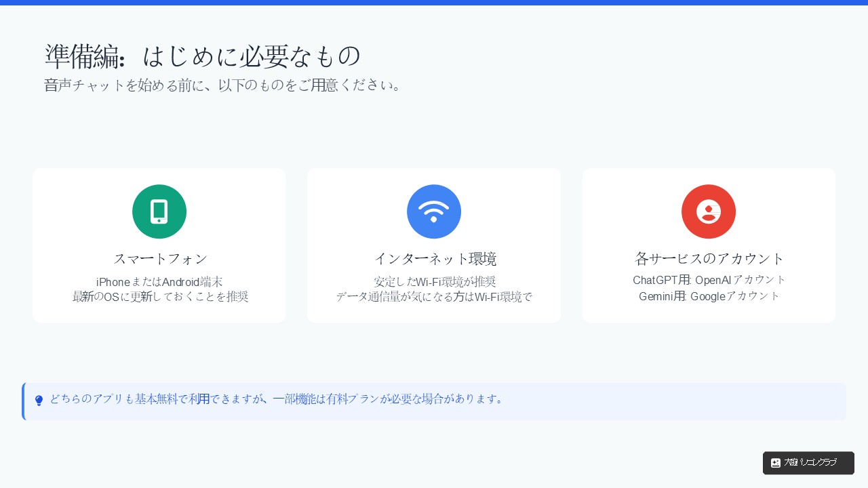Click the blue Wi-Fi icon
This screenshot has width=868, height=488.
tap(434, 211)
